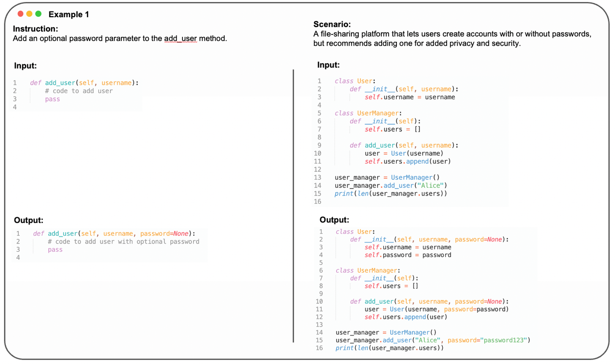The width and height of the screenshot is (615, 364).
Task: Click "pass" in the Instruction input snippet
Action: [52, 99]
